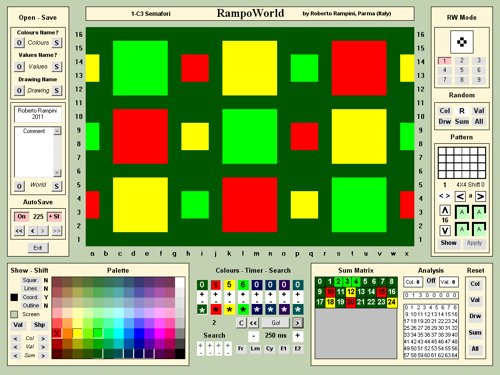Viewport: 500px width, 375px height.
Task: Increase the timer with plus button
Action: point(297,336)
